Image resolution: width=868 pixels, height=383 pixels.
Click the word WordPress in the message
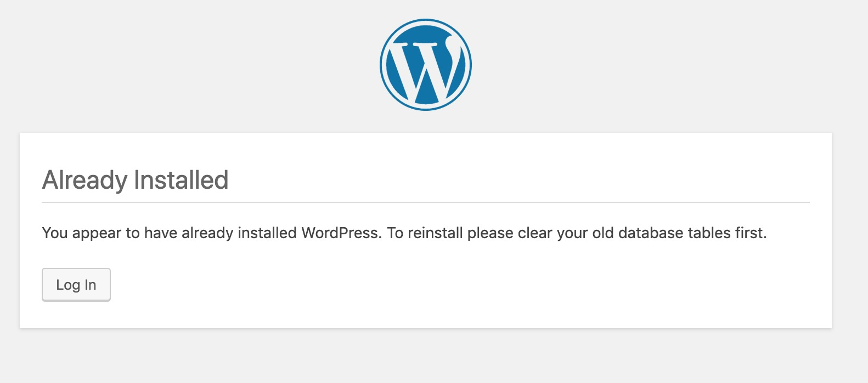point(340,233)
